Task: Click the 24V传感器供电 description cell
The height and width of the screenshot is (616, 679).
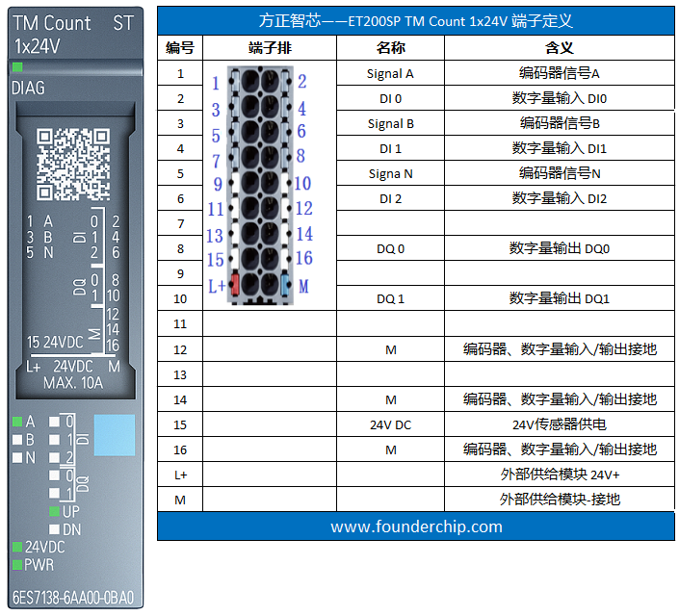Action: (x=560, y=423)
